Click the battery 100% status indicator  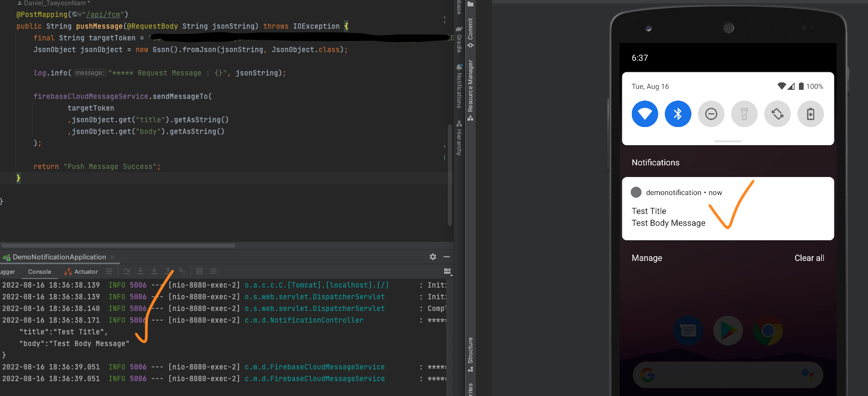[x=811, y=86]
